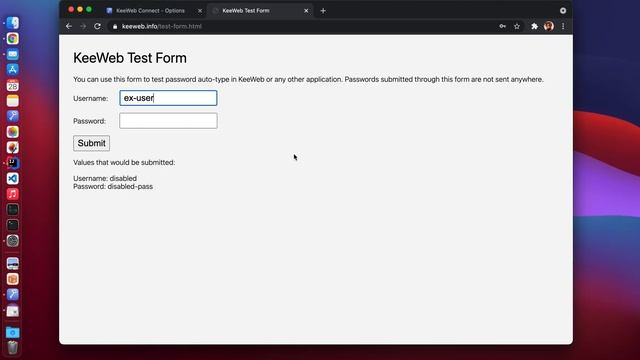Bookmark this page with the star icon
This screenshot has width=640, height=360.
click(x=517, y=26)
